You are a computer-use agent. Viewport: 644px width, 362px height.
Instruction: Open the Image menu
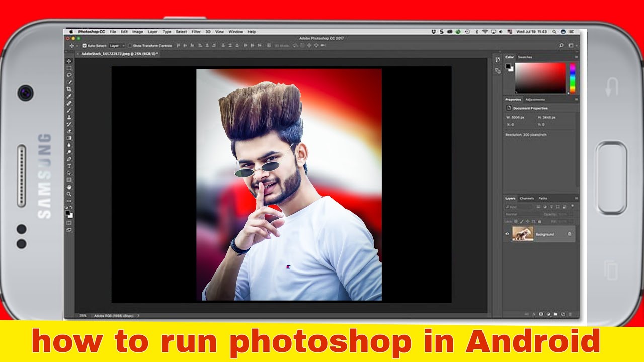(137, 32)
